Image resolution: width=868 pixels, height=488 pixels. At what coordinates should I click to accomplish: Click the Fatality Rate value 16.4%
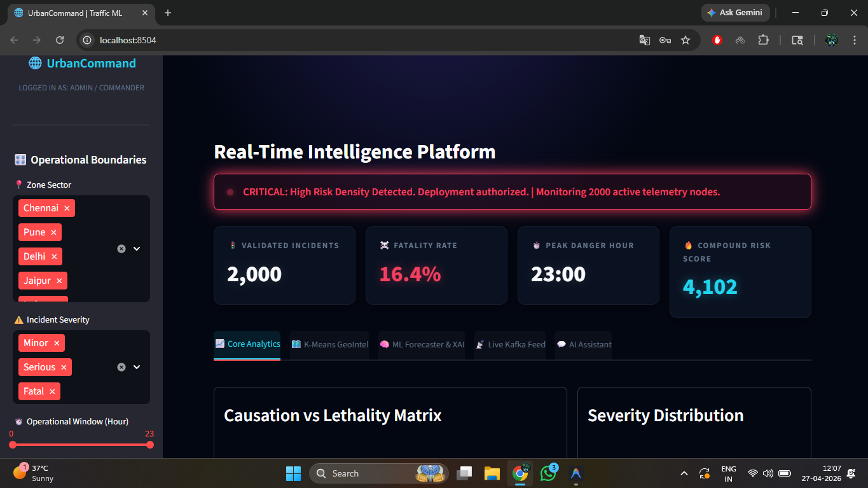410,274
